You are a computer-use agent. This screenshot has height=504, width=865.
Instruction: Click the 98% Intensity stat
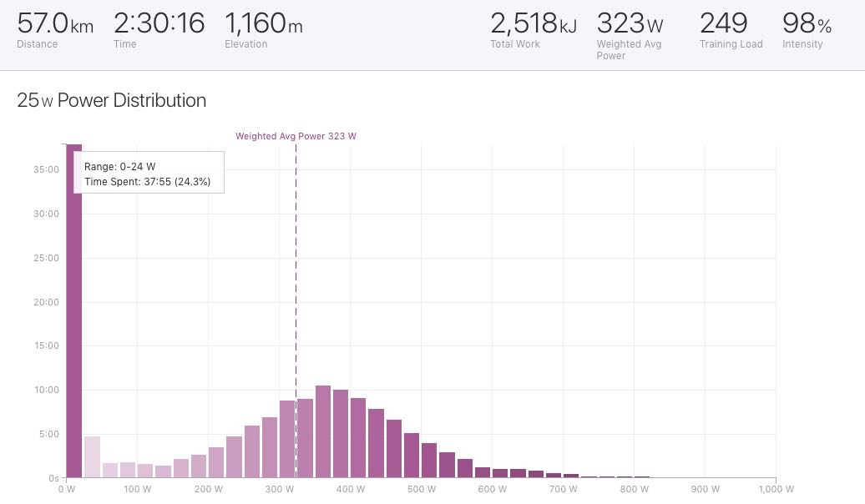click(806, 30)
